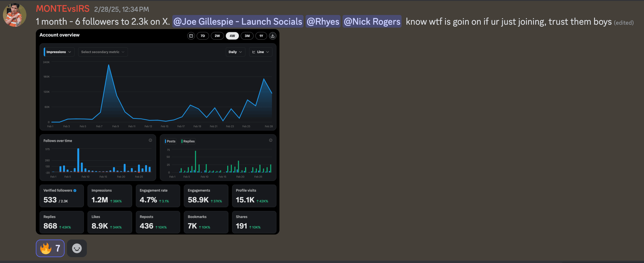Click the download analytics icon

(273, 36)
